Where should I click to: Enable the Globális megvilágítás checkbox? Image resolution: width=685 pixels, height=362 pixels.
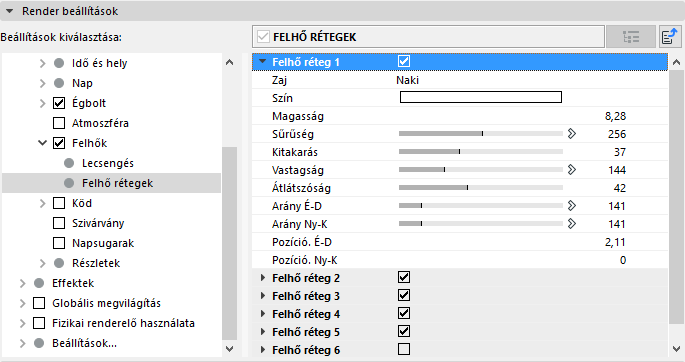[39, 303]
